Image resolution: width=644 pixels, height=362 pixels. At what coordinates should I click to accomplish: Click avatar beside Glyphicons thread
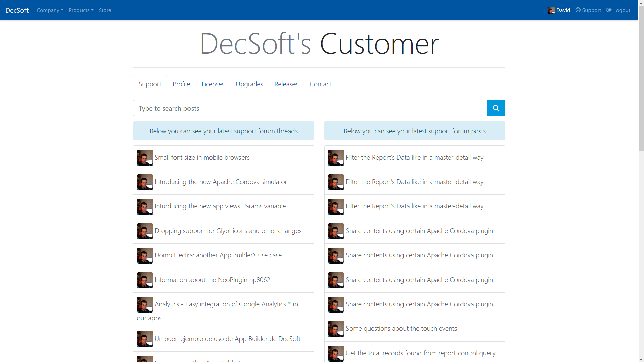coord(145,231)
